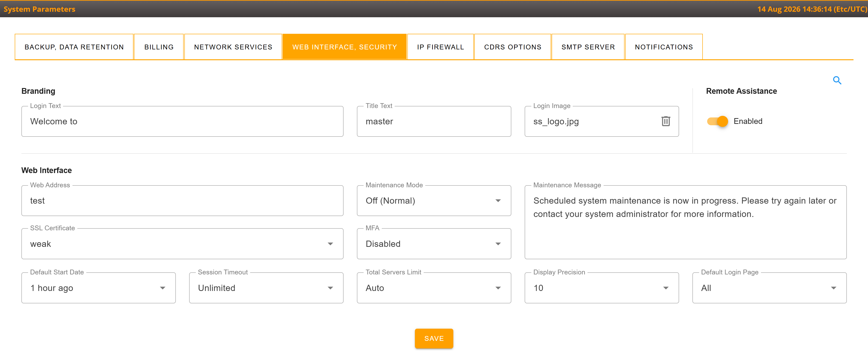The height and width of the screenshot is (356, 868).
Task: Click the Web Interface section heading
Action: tap(46, 170)
